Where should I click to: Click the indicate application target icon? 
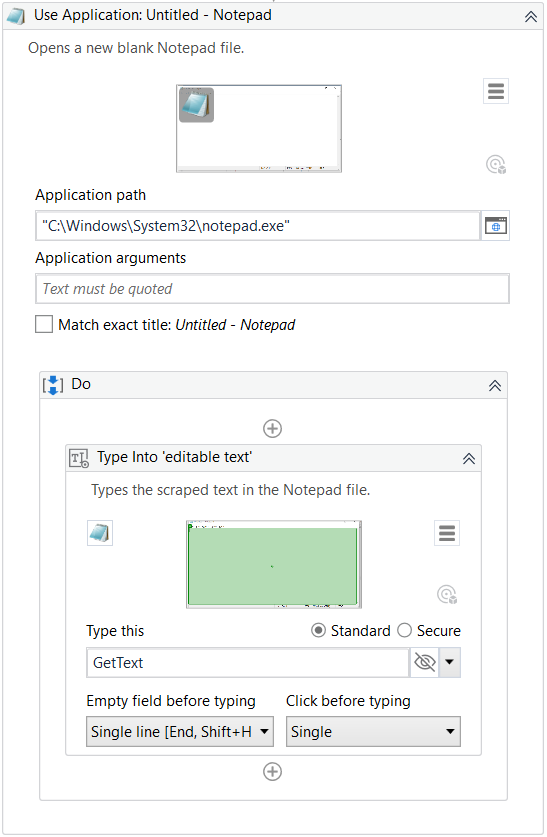tap(496, 164)
